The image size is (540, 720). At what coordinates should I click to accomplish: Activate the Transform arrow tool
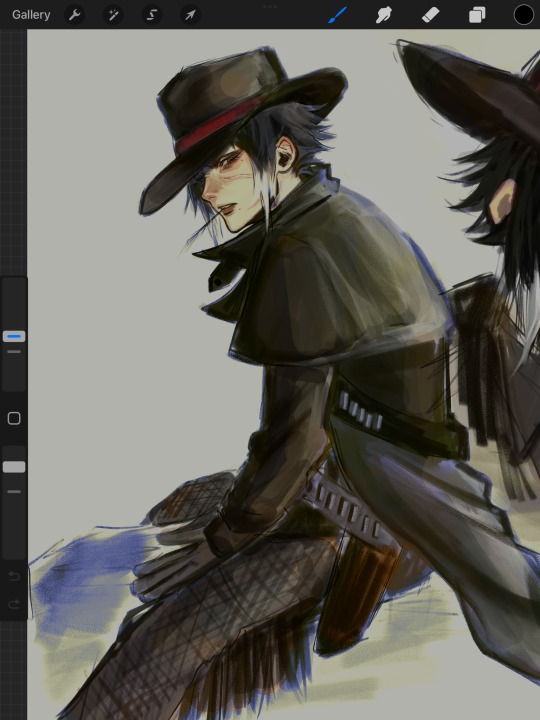click(190, 15)
